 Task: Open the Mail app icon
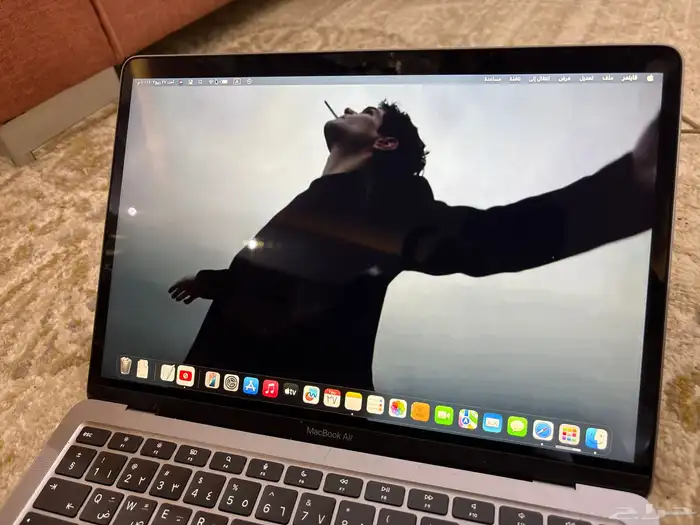(x=492, y=422)
